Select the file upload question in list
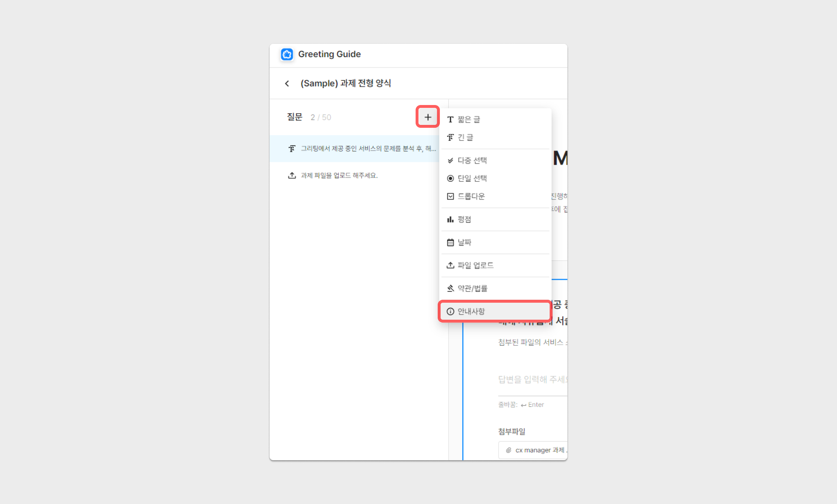The height and width of the screenshot is (504, 837). (339, 176)
